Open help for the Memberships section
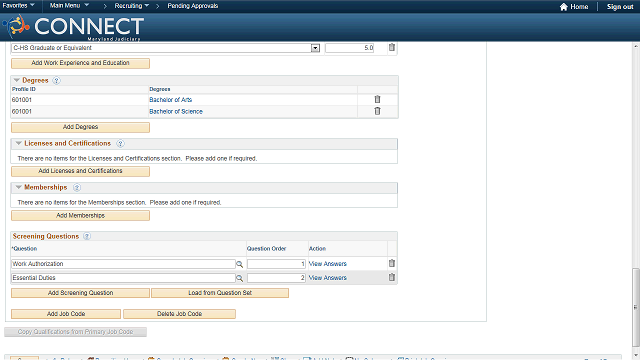 pos(77,187)
